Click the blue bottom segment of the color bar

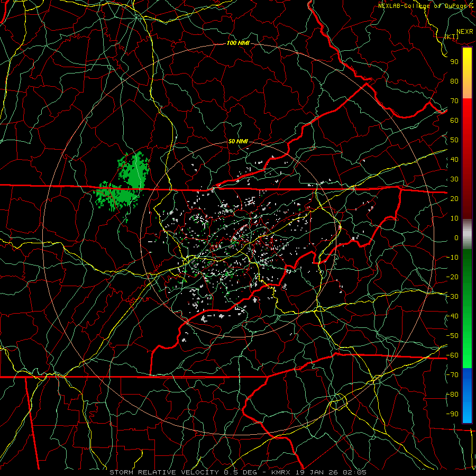tap(467, 396)
